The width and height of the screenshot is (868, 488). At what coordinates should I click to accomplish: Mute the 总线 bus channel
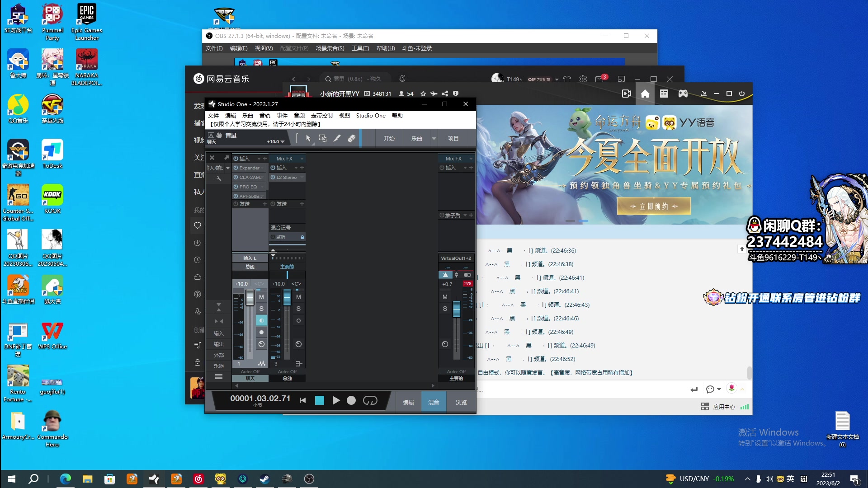coord(298,297)
